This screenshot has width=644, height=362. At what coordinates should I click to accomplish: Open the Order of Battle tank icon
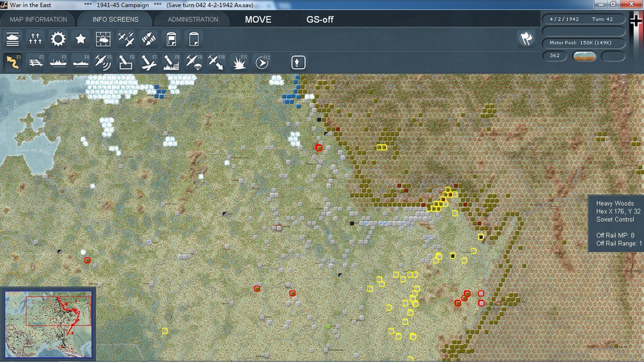(13, 39)
